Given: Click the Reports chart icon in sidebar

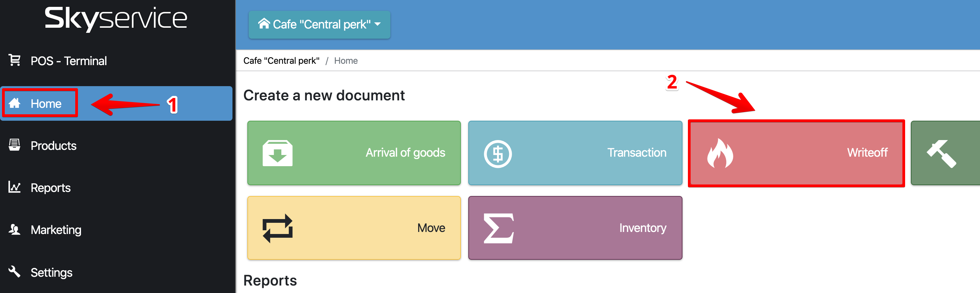Looking at the screenshot, I should click(x=15, y=187).
